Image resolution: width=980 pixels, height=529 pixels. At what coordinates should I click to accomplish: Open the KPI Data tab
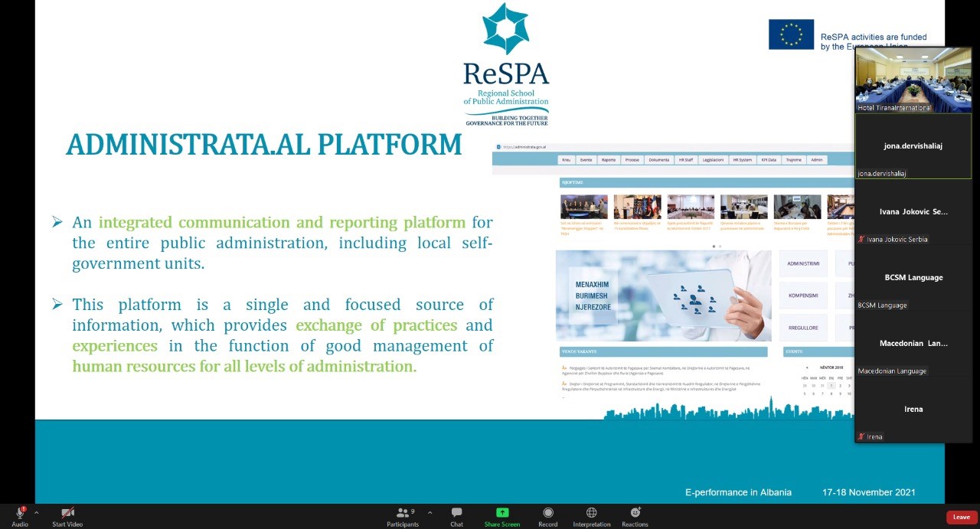pos(769,160)
